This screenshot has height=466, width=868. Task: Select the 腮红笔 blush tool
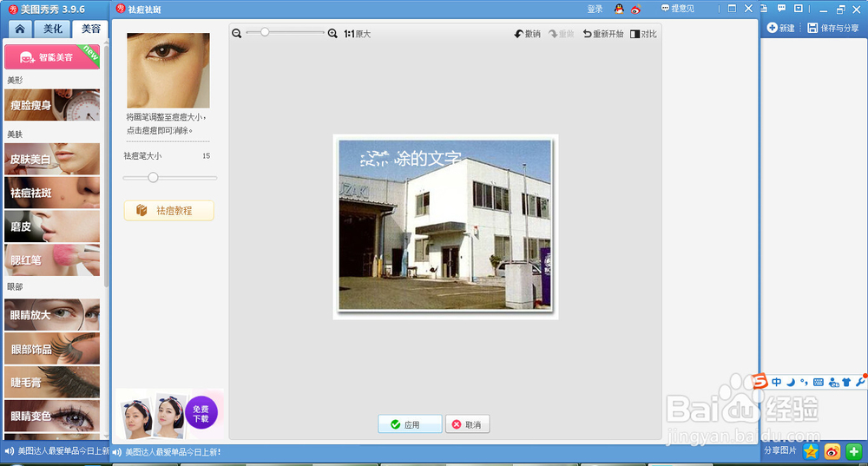(52, 260)
